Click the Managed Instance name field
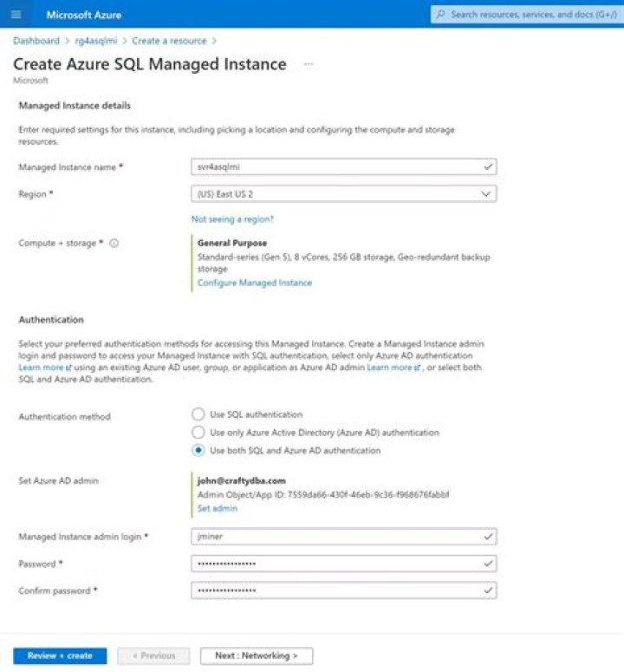The height and width of the screenshot is (672, 624). tap(343, 166)
